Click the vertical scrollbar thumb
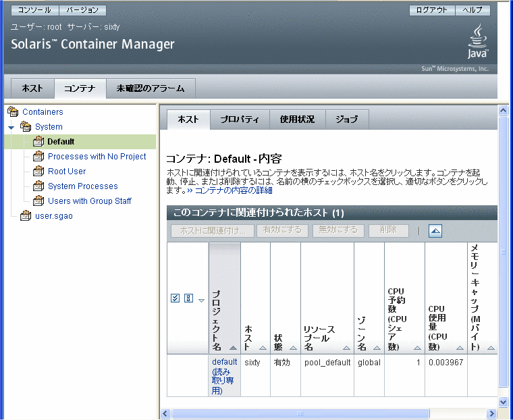Image resolution: width=513 pixels, height=420 pixels. (503, 251)
